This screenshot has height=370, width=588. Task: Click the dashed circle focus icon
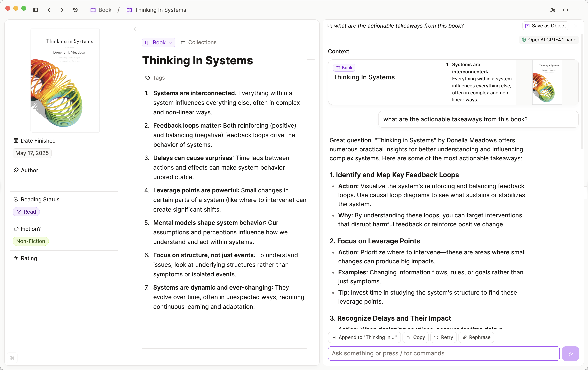tap(565, 10)
